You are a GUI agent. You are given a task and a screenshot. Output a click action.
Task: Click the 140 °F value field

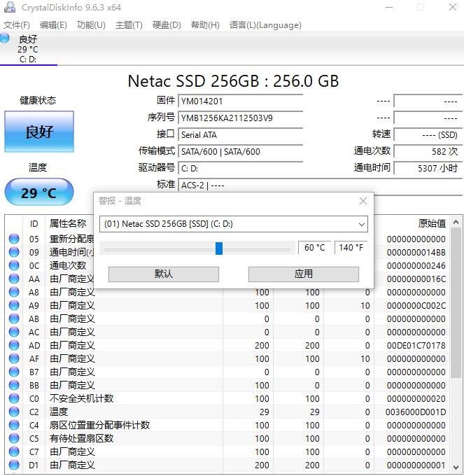click(351, 247)
